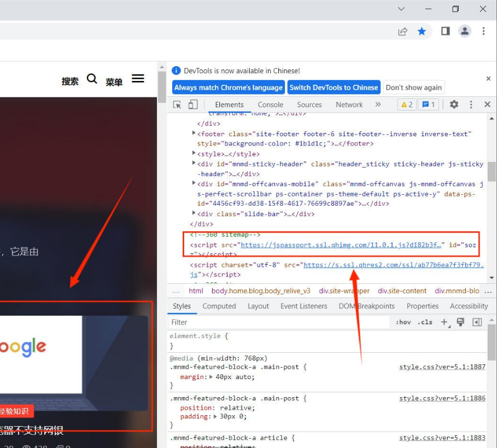Open the Chrome profile avatar
Image resolution: width=497 pixels, height=448 pixels.
point(465,31)
